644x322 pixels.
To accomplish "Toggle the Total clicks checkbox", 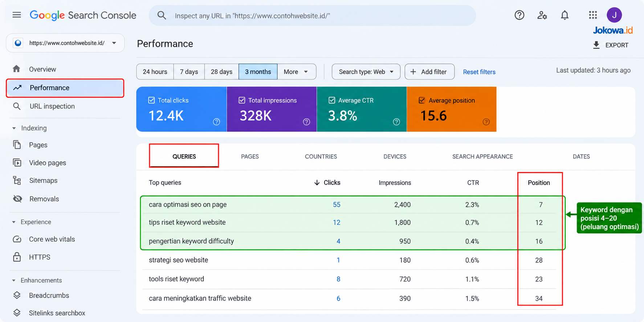I will [x=151, y=100].
